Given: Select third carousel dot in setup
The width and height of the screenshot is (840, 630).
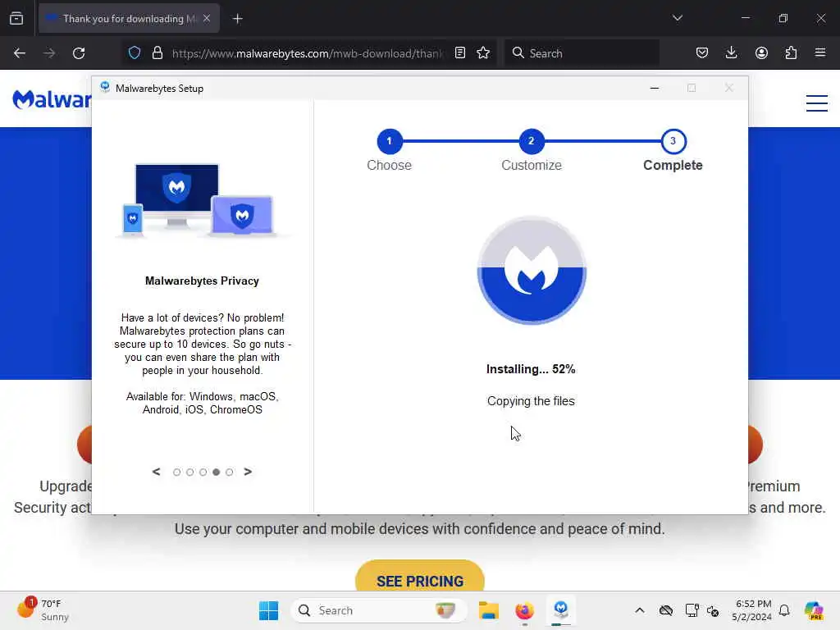Looking at the screenshot, I should (x=203, y=472).
